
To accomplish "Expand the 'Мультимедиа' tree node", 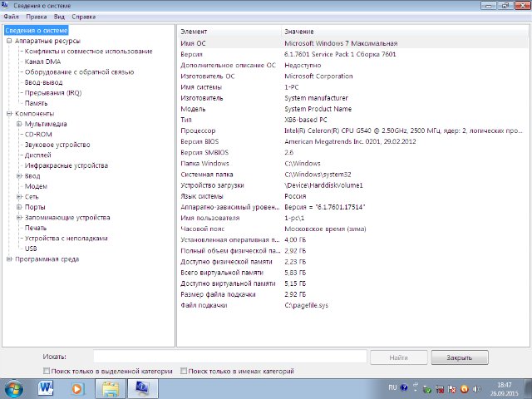I will tap(18, 124).
